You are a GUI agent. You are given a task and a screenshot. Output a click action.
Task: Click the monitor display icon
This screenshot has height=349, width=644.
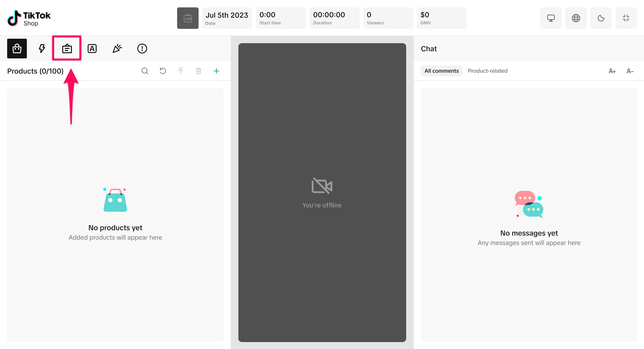(551, 18)
